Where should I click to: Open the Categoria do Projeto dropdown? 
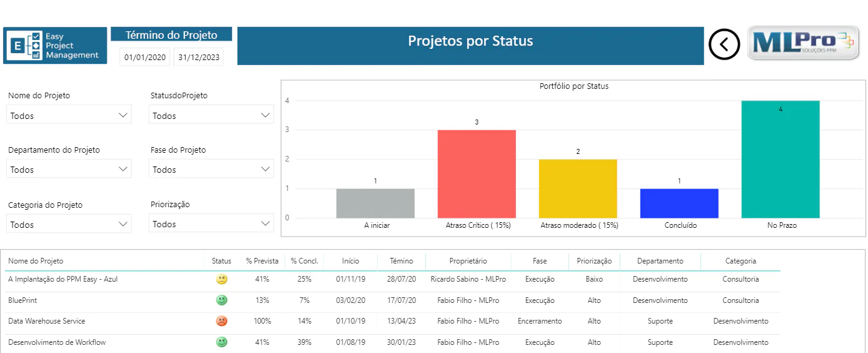pos(69,224)
